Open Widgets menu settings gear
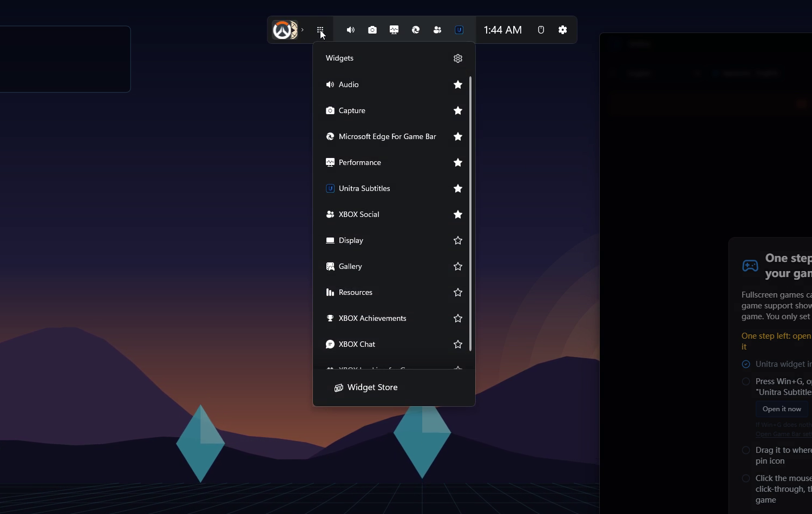The height and width of the screenshot is (514, 812). point(458,58)
